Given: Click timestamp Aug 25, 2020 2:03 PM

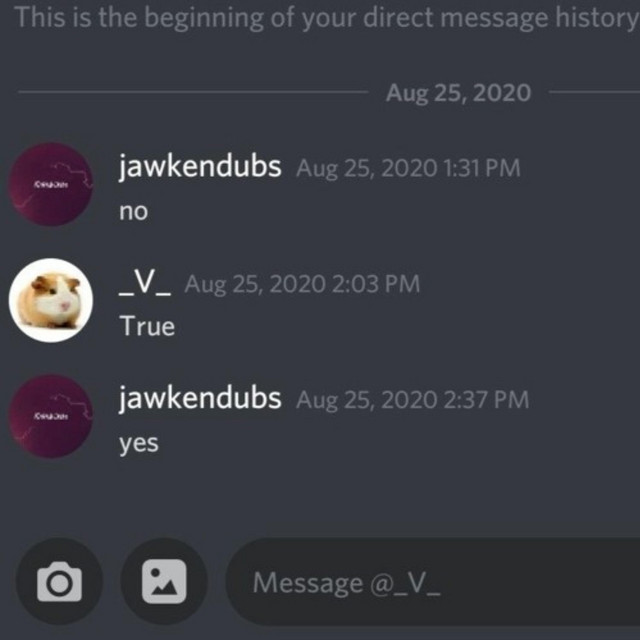Looking at the screenshot, I should [x=302, y=284].
